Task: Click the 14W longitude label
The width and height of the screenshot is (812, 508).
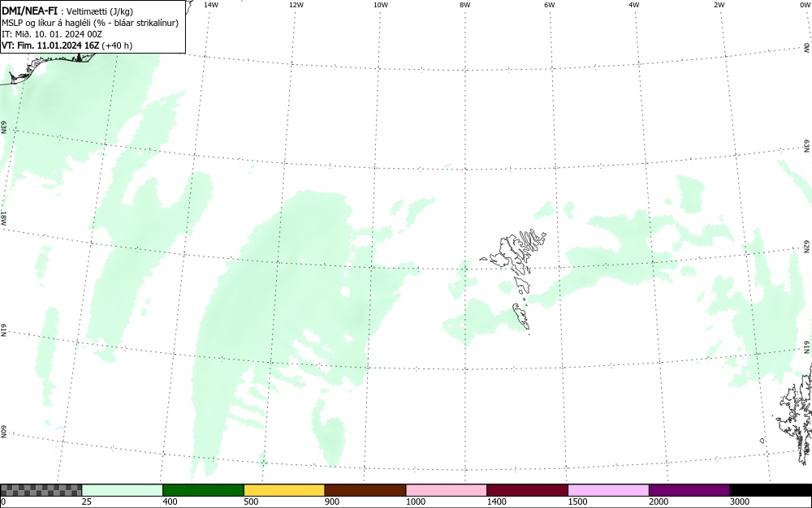Action: (x=211, y=5)
